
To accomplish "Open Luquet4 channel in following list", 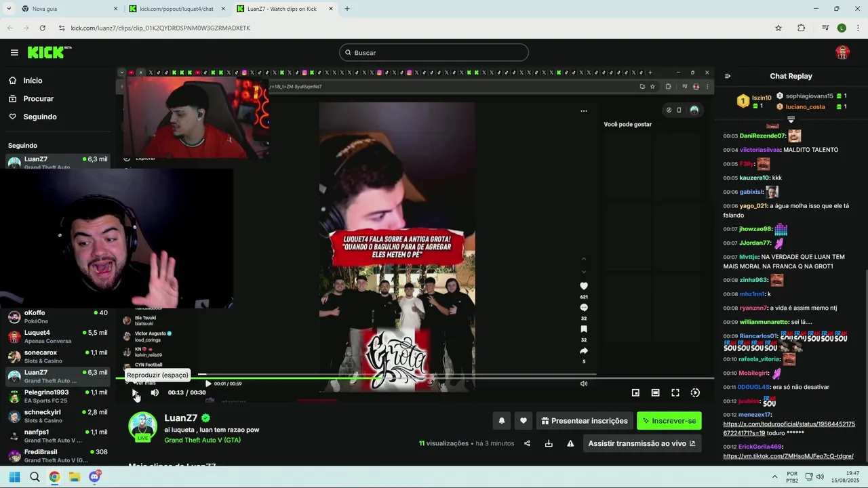I will coord(58,336).
